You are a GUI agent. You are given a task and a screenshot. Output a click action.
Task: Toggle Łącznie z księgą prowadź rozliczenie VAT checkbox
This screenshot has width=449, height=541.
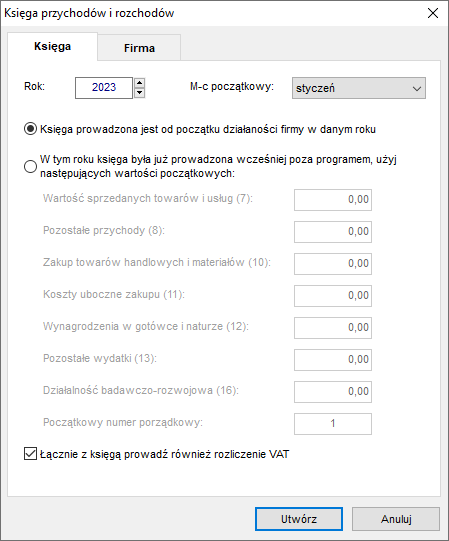[x=30, y=454]
